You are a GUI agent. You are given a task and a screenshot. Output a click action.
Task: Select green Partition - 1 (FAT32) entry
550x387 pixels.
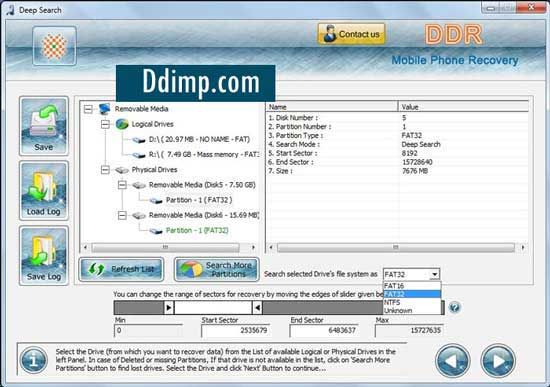(x=197, y=230)
